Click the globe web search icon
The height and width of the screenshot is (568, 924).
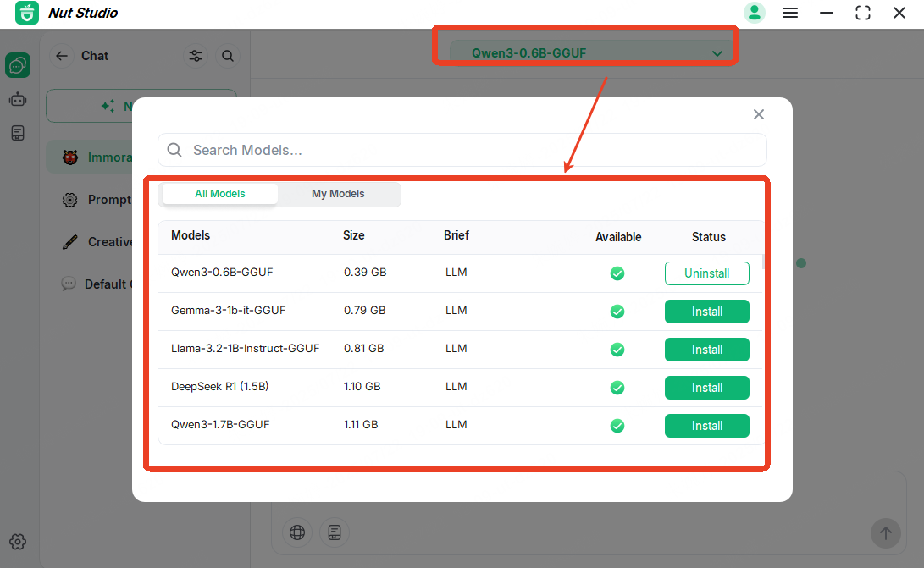tap(297, 532)
